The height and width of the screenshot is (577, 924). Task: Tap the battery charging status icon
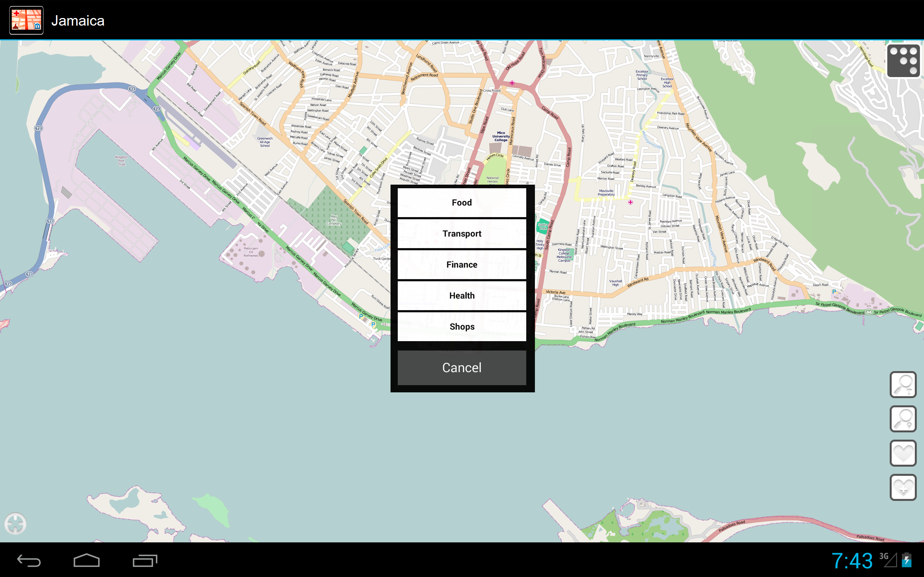907,560
